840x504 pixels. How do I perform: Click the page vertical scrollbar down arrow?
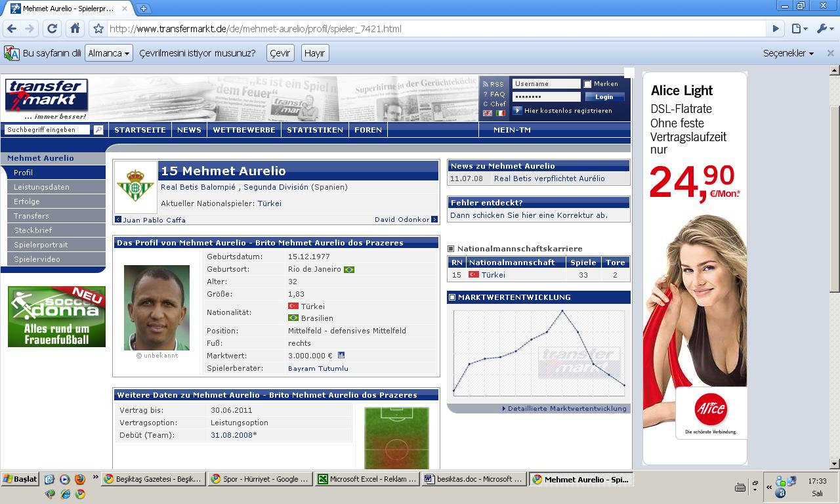(x=834, y=463)
